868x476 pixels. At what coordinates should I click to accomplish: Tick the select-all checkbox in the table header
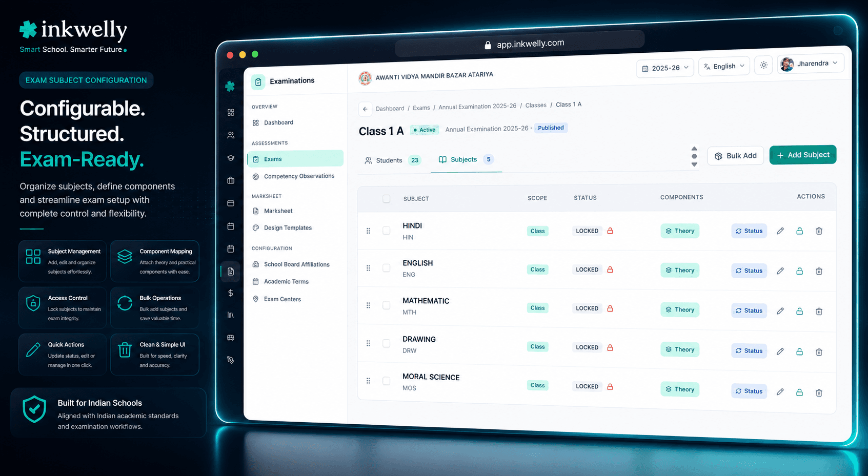coord(387,199)
